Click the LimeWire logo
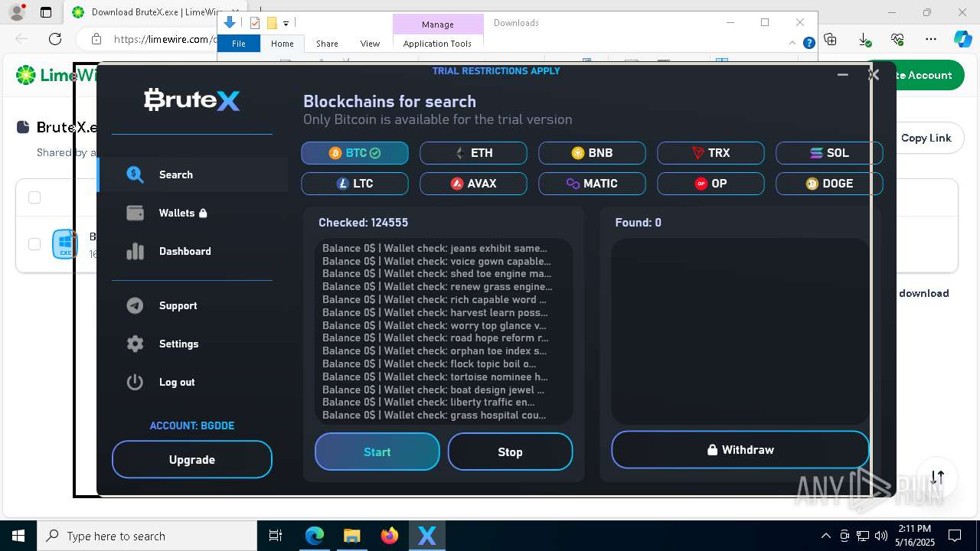 tap(56, 75)
